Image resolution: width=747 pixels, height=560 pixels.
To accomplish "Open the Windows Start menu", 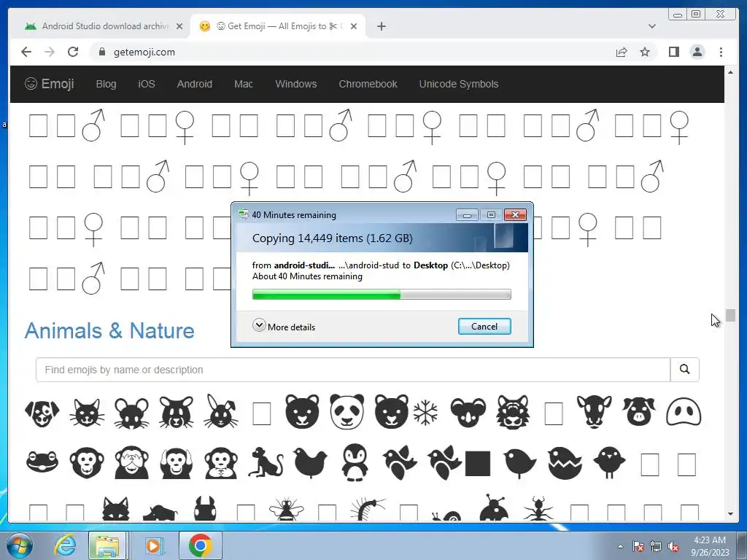I will coord(20,545).
